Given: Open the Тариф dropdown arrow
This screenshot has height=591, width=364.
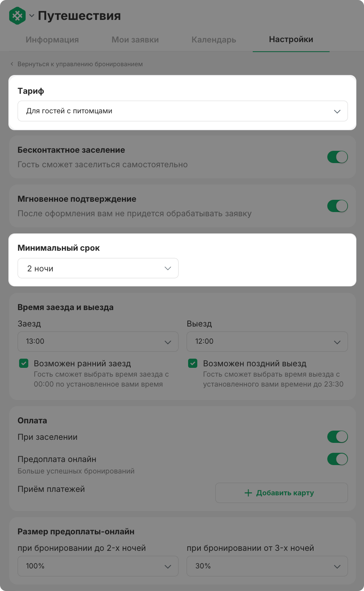Looking at the screenshot, I should point(337,111).
